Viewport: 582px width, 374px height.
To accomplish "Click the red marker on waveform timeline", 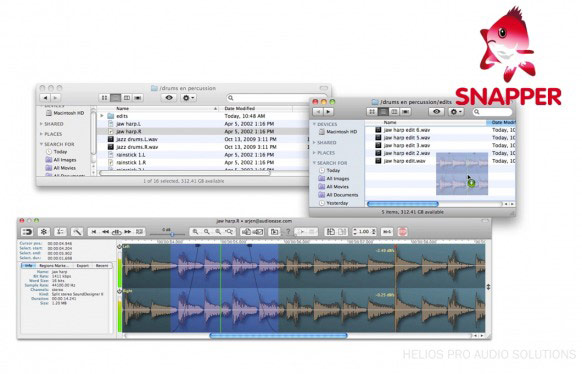I will (x=396, y=246).
